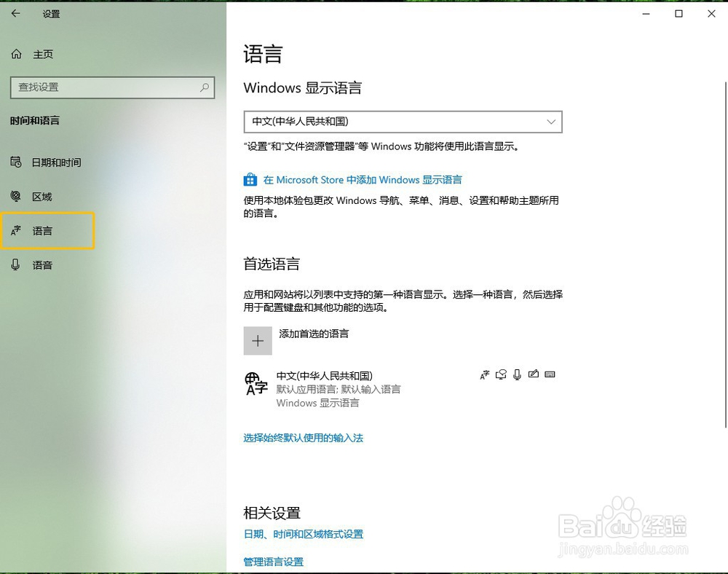Open 日期和时间 settings page
Screen dimensions: 728x574
pyautogui.click(x=57, y=162)
